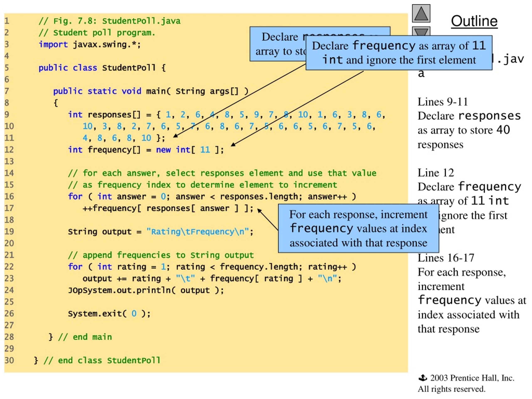
Task: Click the '2003 Prentice Hall, Inc.' text
Action: pyautogui.click(x=472, y=378)
